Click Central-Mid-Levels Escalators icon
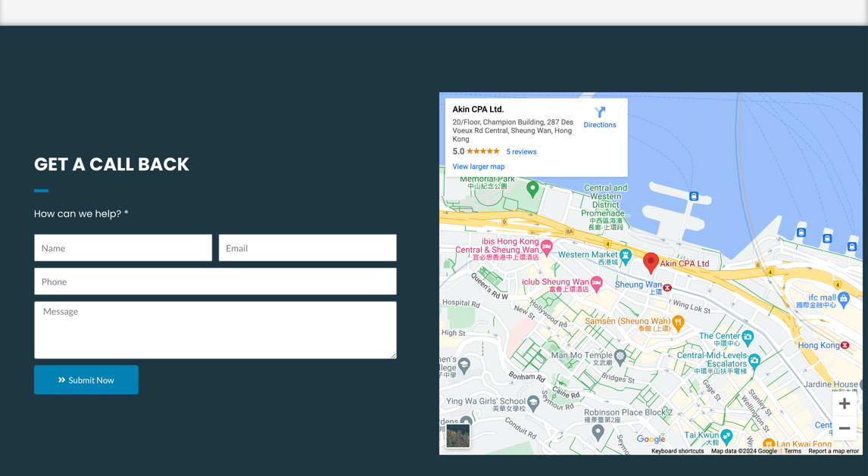The width and height of the screenshot is (868, 476). click(x=754, y=362)
